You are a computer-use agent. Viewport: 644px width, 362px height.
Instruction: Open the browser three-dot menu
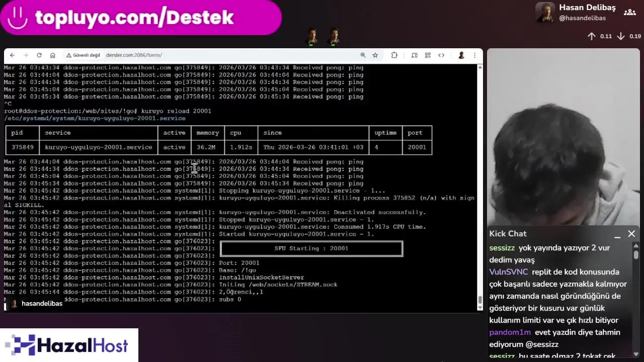coord(474,55)
